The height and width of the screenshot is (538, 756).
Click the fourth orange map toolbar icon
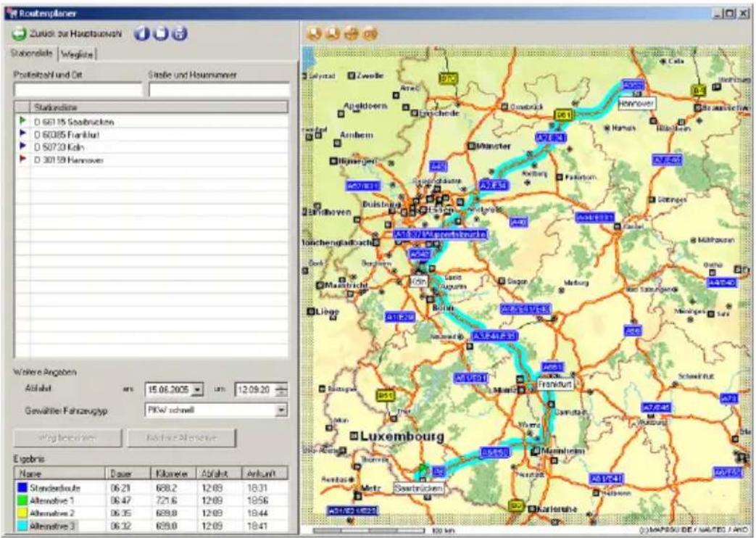coord(370,33)
